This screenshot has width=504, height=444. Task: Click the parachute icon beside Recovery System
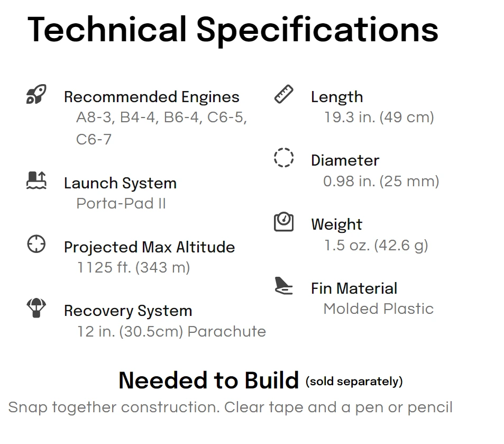(x=36, y=308)
